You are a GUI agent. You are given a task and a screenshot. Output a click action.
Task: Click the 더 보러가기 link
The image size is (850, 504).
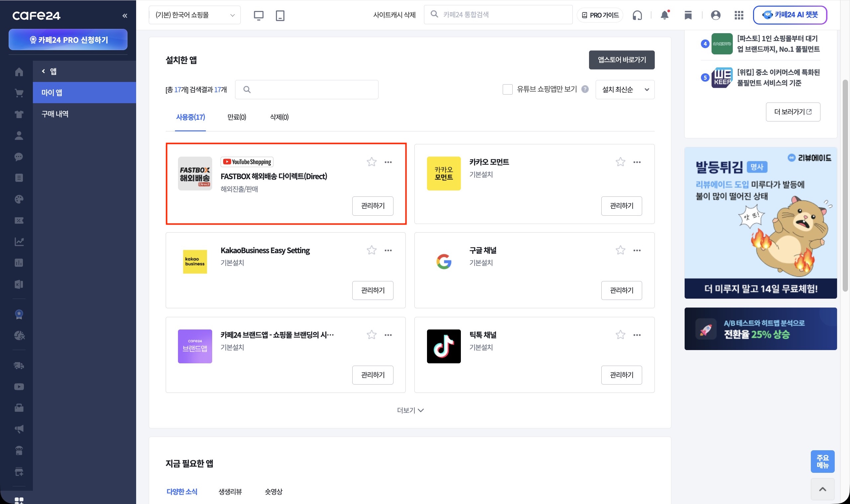[793, 112]
